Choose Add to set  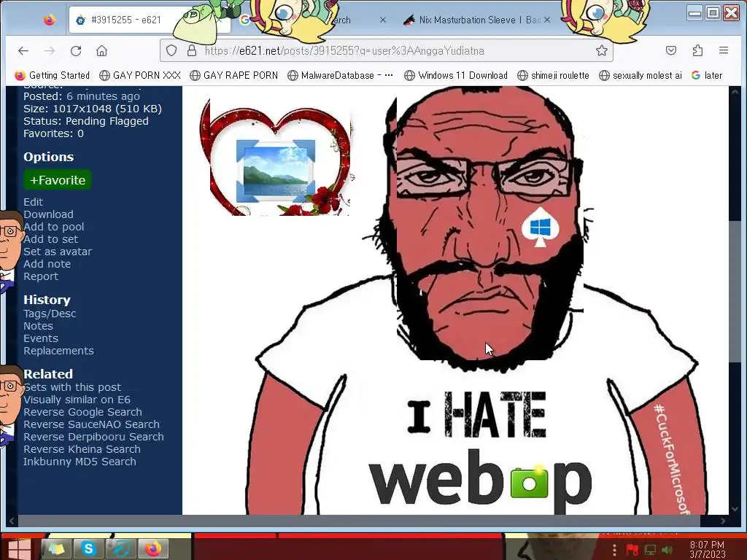coord(50,239)
